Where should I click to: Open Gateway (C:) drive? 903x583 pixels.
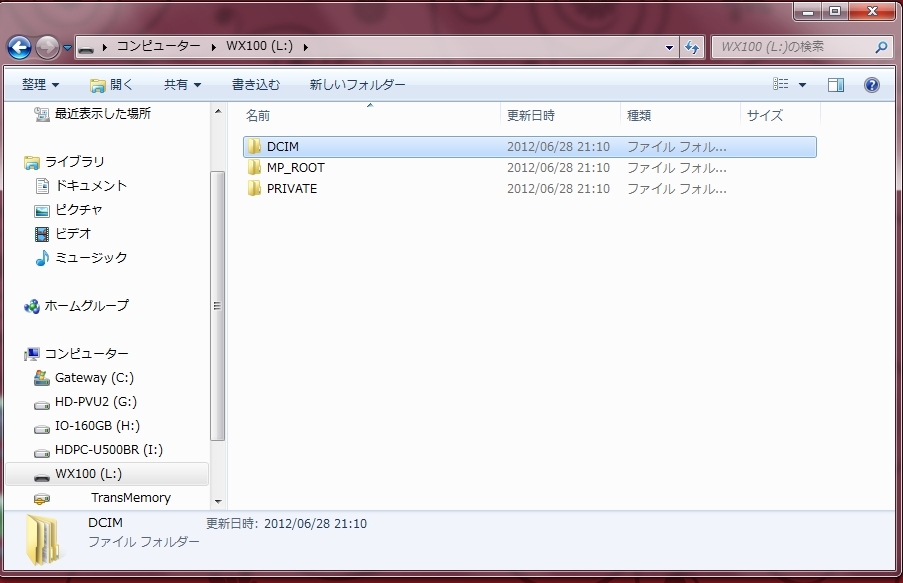tap(94, 378)
